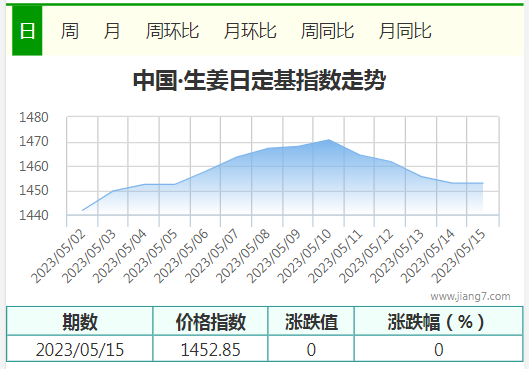Click the 1452.85 price index cell

click(211, 349)
